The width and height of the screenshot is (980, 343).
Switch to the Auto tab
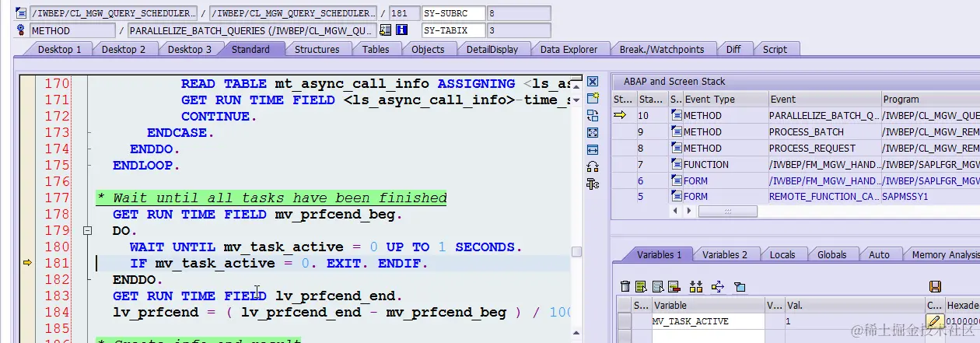(879, 254)
